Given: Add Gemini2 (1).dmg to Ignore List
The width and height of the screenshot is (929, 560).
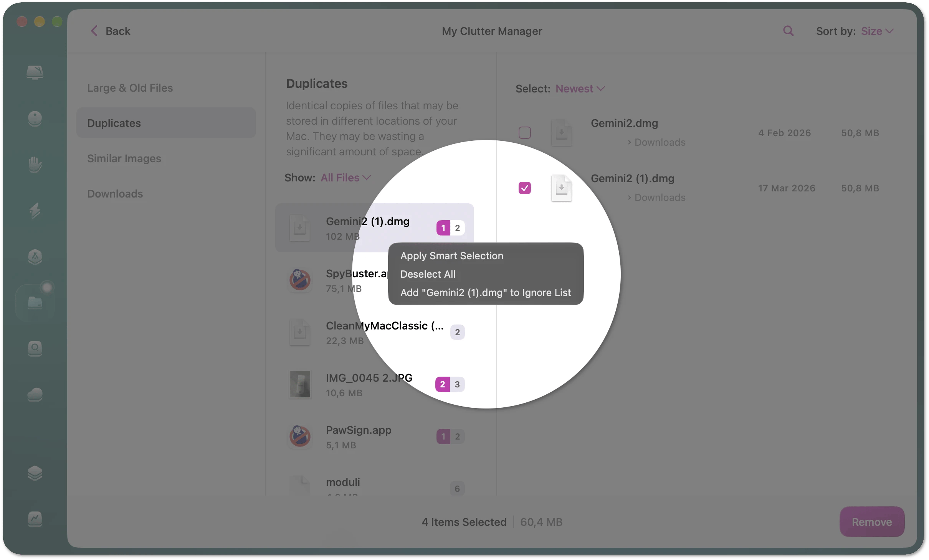Looking at the screenshot, I should pyautogui.click(x=486, y=293).
